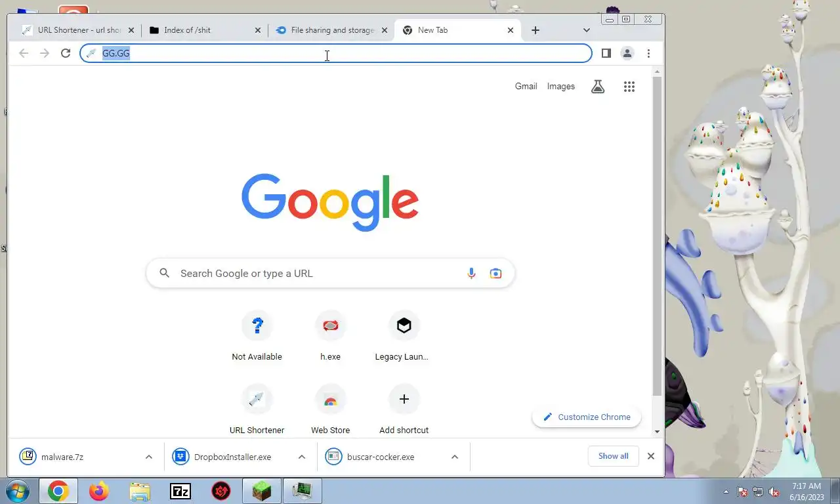
Task: Open a new tab with plus button
Action: coord(535,30)
